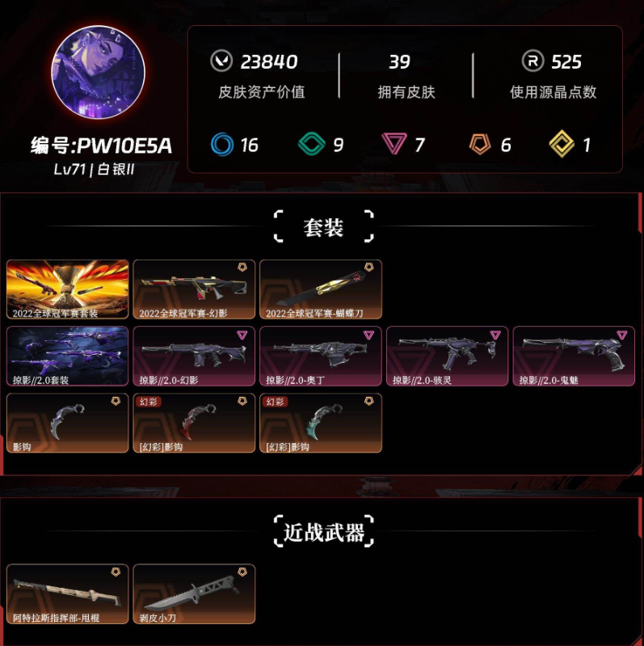Click the 近战武器 section header

click(324, 531)
